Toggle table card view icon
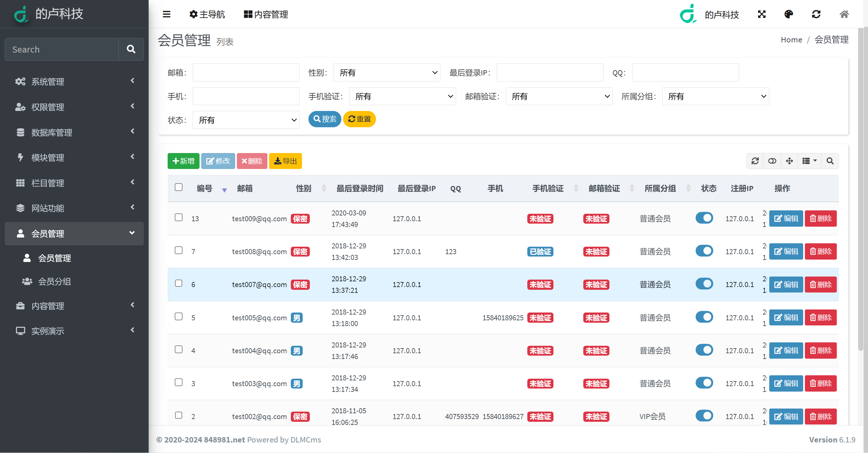Screen dimensions: 868x453 [x=772, y=161]
